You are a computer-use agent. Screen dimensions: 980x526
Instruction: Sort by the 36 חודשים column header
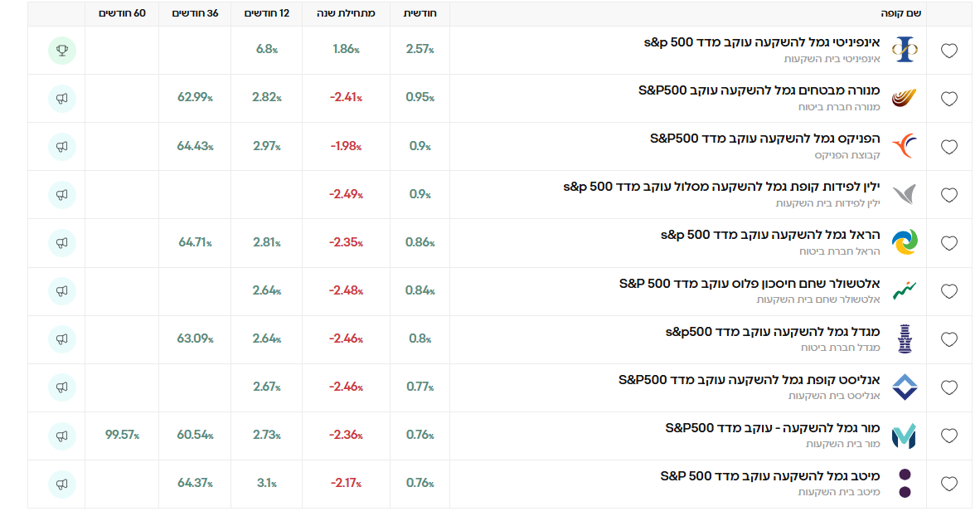click(196, 14)
